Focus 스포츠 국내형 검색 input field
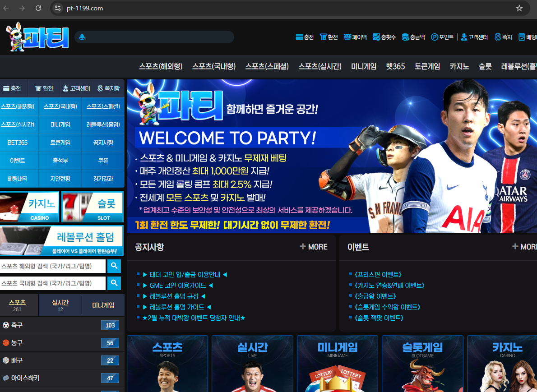The image size is (537, 392). pyautogui.click(x=53, y=283)
